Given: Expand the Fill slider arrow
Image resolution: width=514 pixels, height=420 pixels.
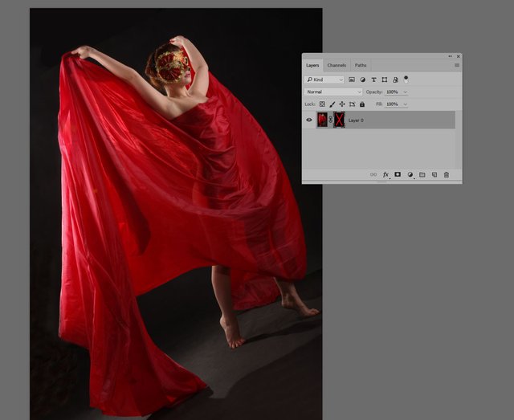Looking at the screenshot, I should click(x=405, y=104).
